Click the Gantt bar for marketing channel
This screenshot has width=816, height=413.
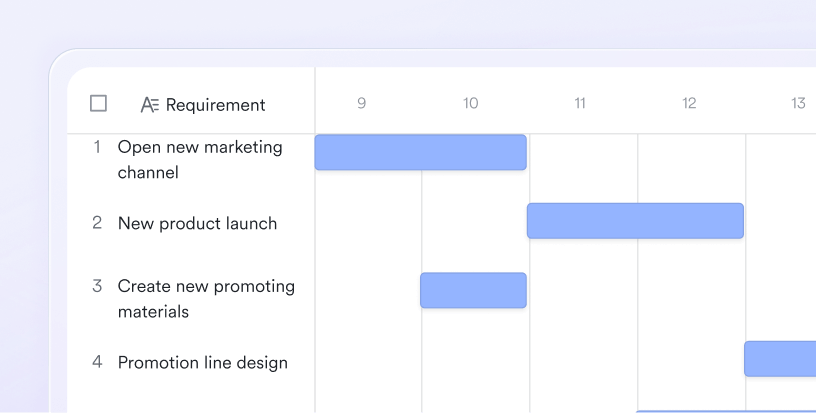coord(420,152)
